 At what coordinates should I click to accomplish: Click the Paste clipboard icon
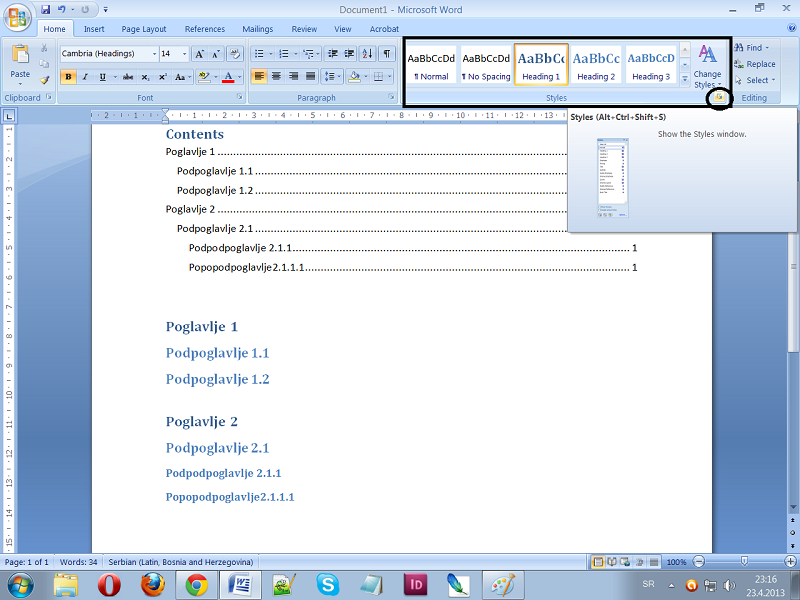pos(20,54)
